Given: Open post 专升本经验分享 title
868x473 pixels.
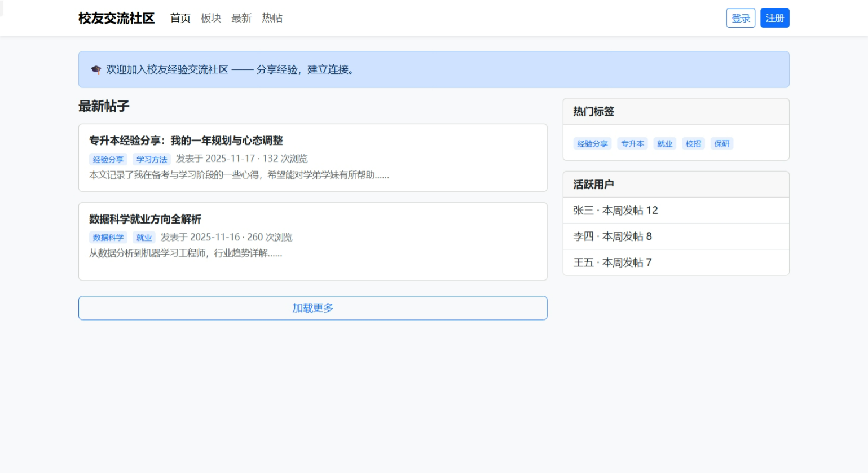Looking at the screenshot, I should point(186,141).
